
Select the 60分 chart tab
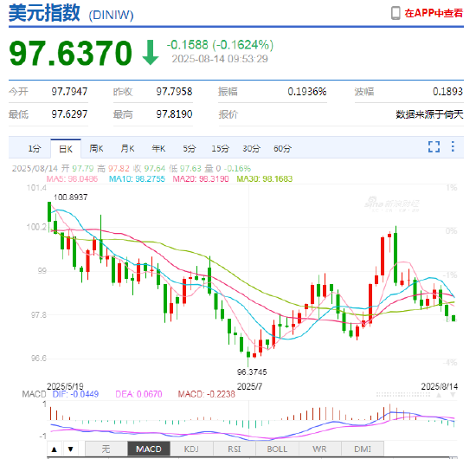point(282,149)
